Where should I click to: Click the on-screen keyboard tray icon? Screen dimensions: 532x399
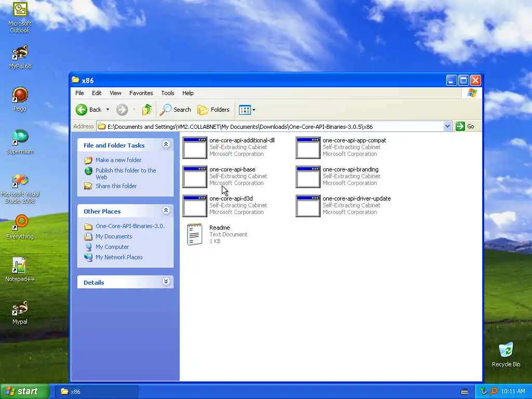pos(464,392)
